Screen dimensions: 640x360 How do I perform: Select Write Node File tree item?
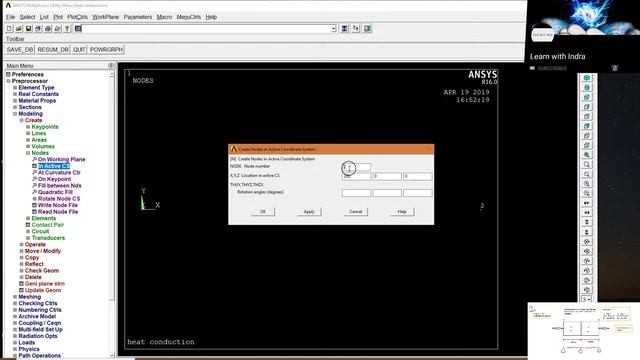coord(58,205)
